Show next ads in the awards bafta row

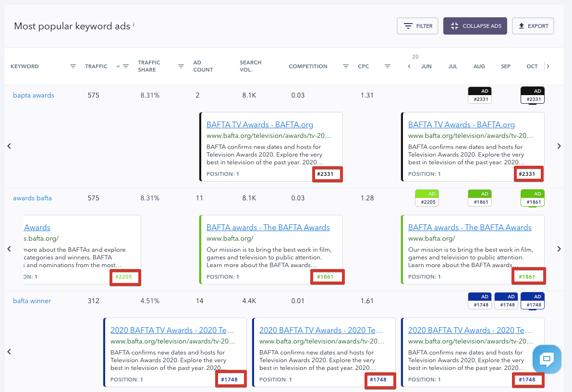[559, 249]
